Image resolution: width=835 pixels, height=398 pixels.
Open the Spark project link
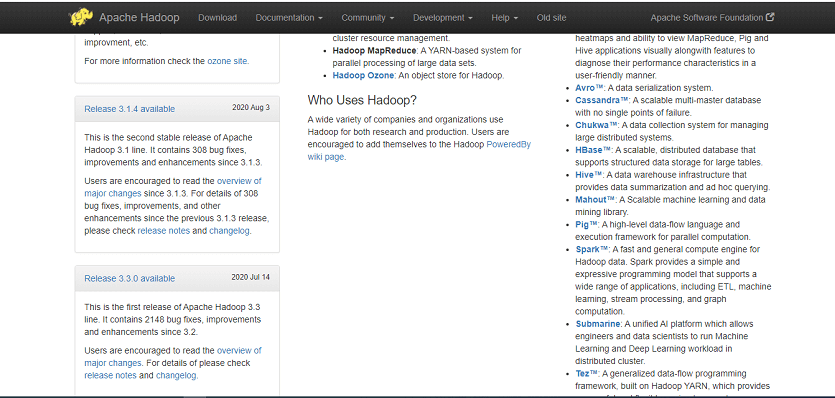pos(592,249)
